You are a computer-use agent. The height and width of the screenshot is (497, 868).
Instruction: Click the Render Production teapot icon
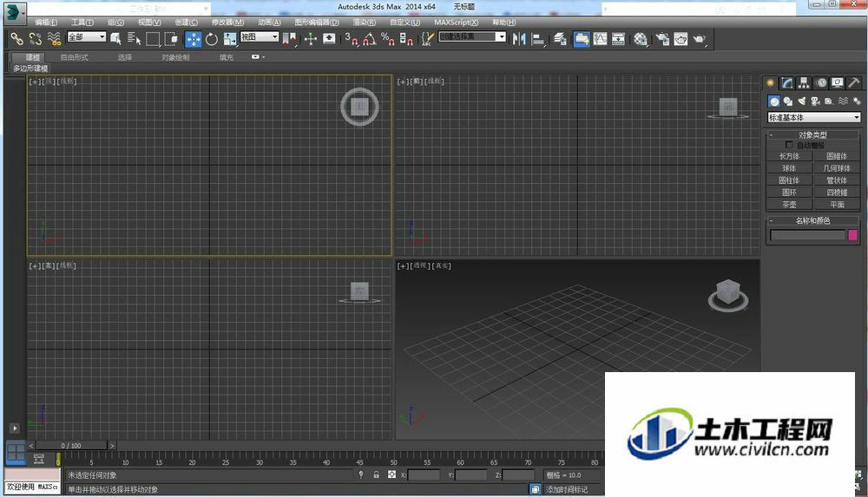pyautogui.click(x=700, y=39)
